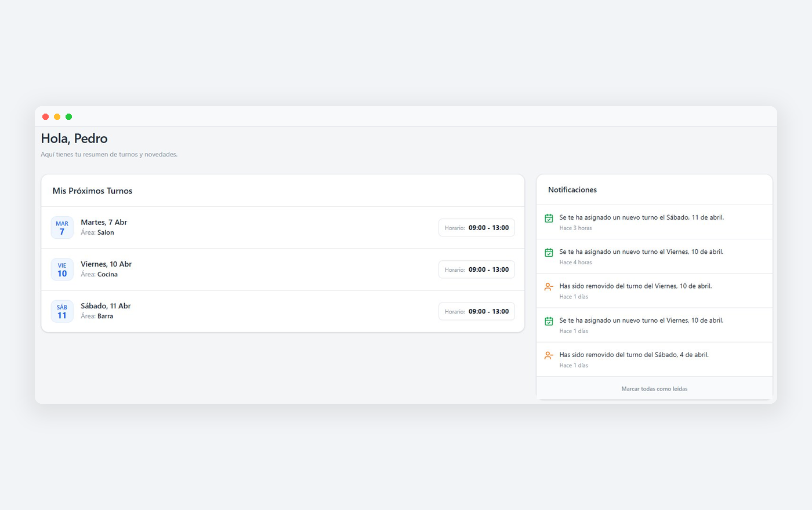Viewport: 812px width, 510px height.
Task: Click the orange removed-user icon for Sábado 4
Action: coord(548,355)
